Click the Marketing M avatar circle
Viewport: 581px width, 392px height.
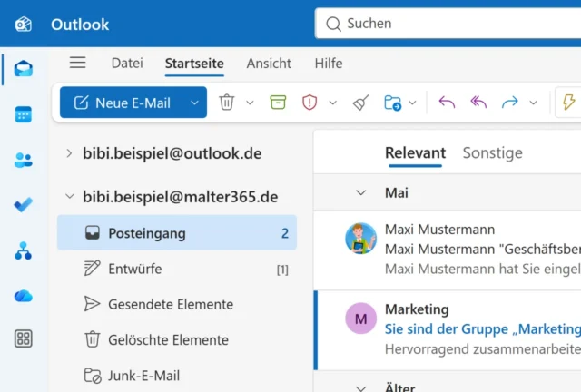click(361, 318)
